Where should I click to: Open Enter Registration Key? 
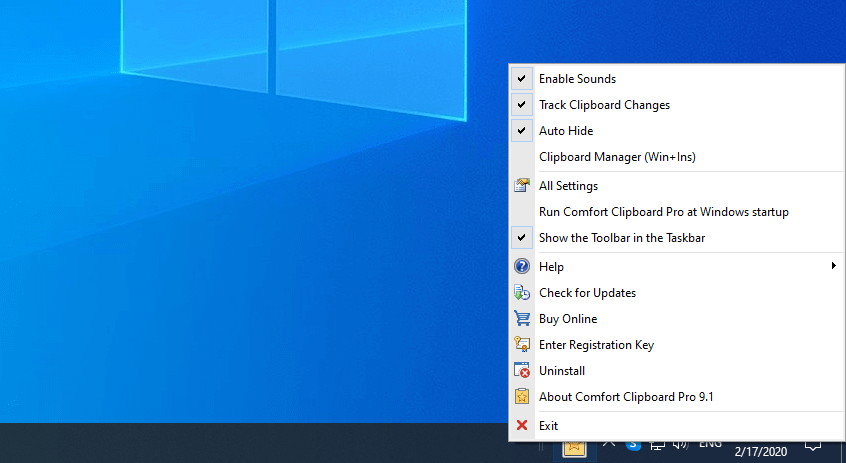(677, 344)
